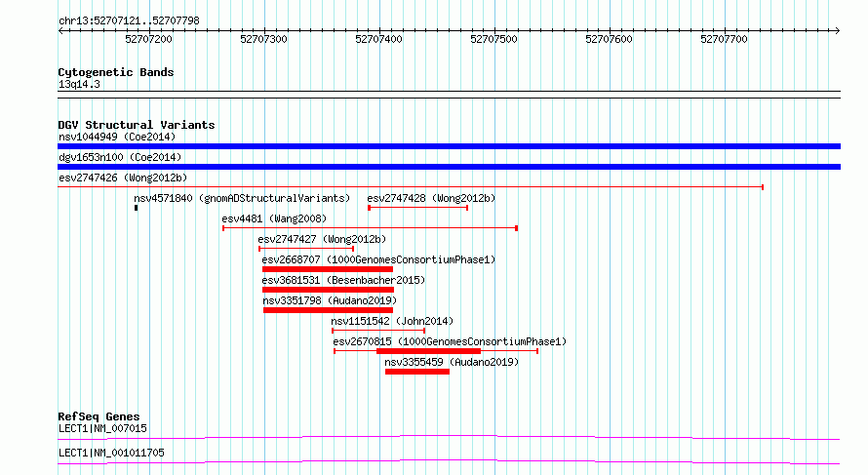Screen dimensions: 868x475
Task: Click the LECT1|NM_001011705 magenta gene line
Action: [x=449, y=461]
